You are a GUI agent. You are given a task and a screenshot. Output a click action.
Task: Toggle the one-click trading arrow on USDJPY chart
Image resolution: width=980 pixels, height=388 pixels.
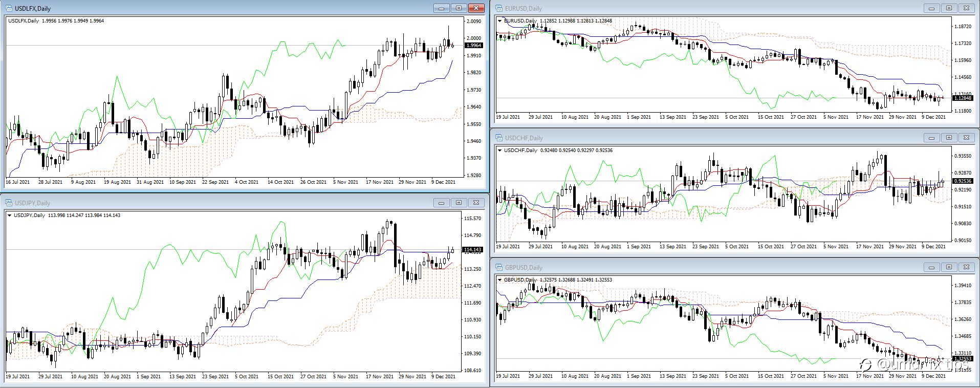9,215
